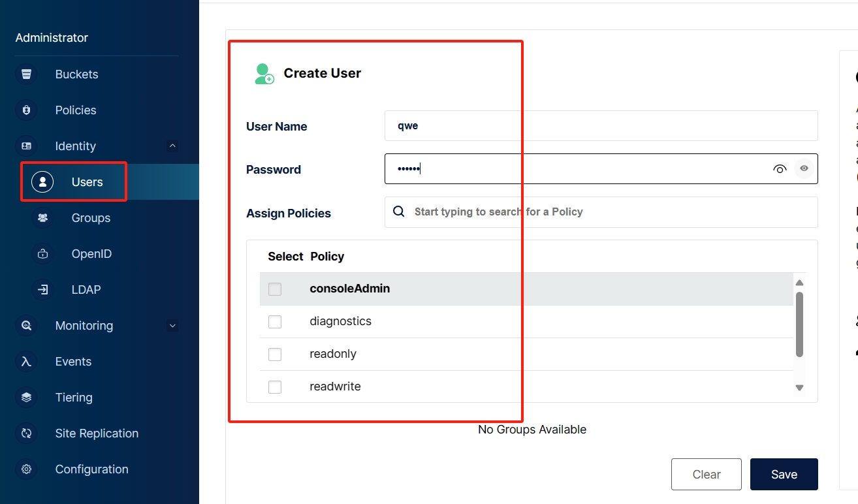
Task: Click the Tiering layers icon
Action: tap(26, 398)
